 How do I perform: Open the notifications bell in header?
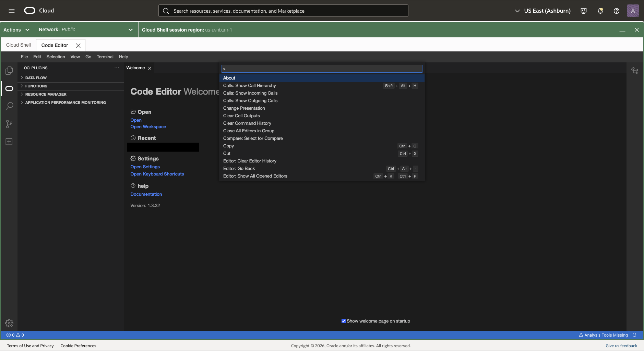[x=600, y=11]
